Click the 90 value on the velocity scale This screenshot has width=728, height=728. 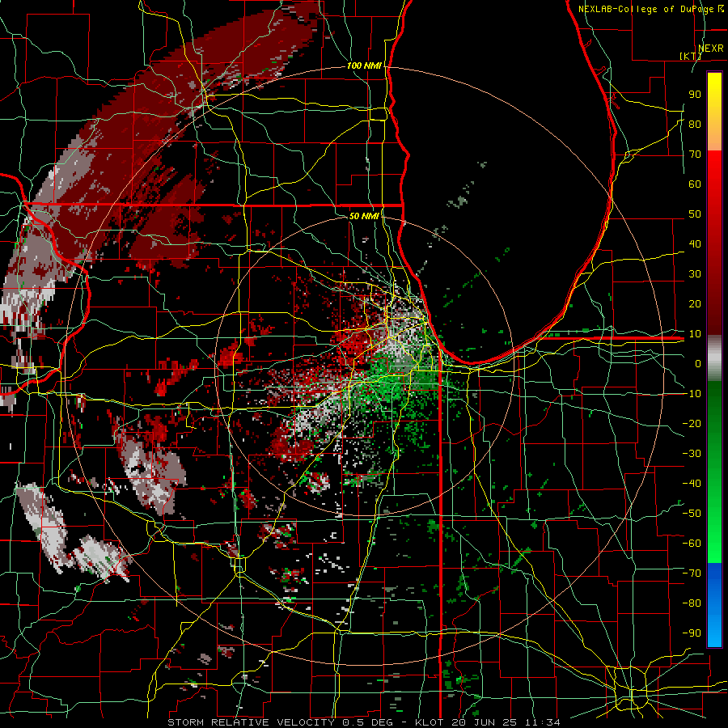(x=695, y=95)
